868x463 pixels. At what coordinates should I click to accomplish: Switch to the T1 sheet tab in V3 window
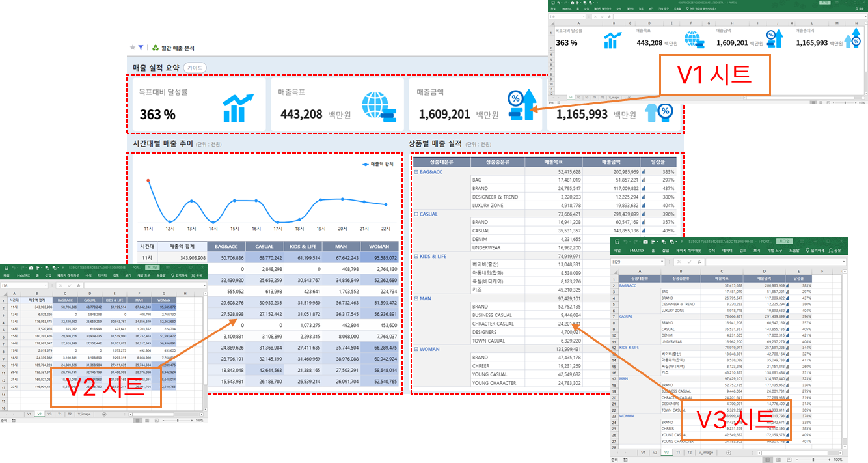(x=678, y=452)
